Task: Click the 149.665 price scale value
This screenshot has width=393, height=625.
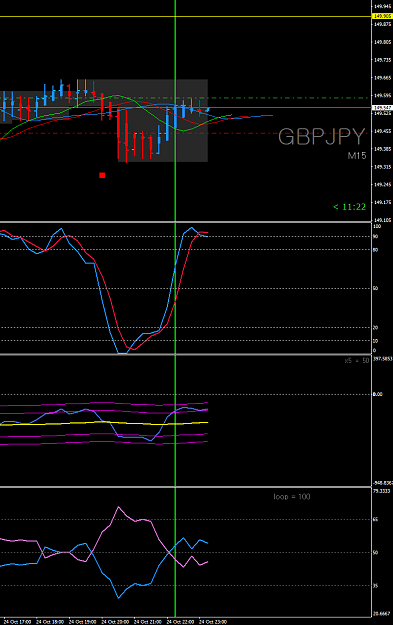Action: click(x=383, y=78)
